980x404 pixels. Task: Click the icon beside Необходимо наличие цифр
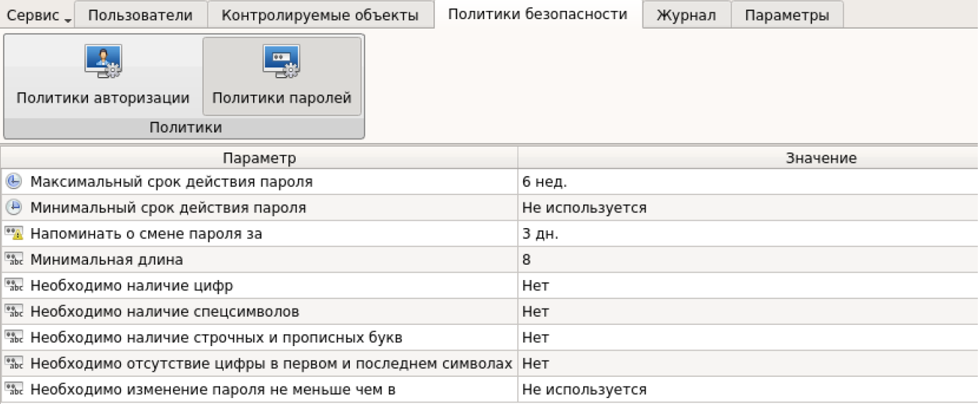pyautogui.click(x=13, y=286)
